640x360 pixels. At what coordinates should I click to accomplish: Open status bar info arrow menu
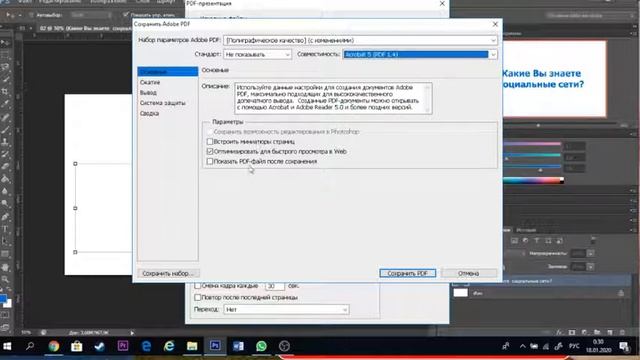[x=132, y=333]
